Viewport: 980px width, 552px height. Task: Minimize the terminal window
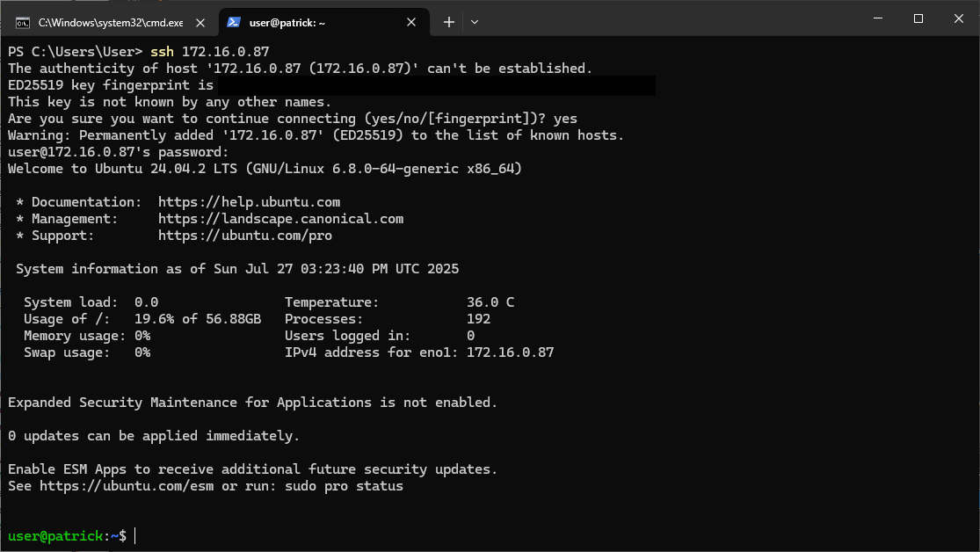[877, 18]
